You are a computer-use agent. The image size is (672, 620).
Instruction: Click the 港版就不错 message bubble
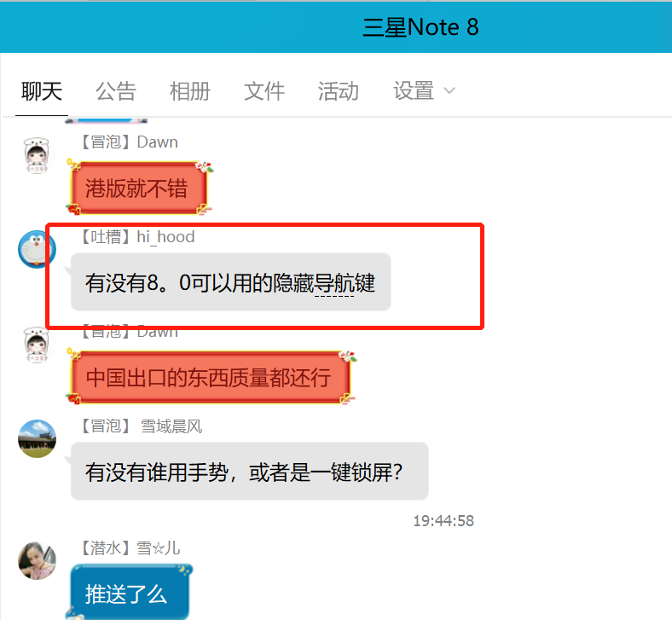[x=139, y=188]
